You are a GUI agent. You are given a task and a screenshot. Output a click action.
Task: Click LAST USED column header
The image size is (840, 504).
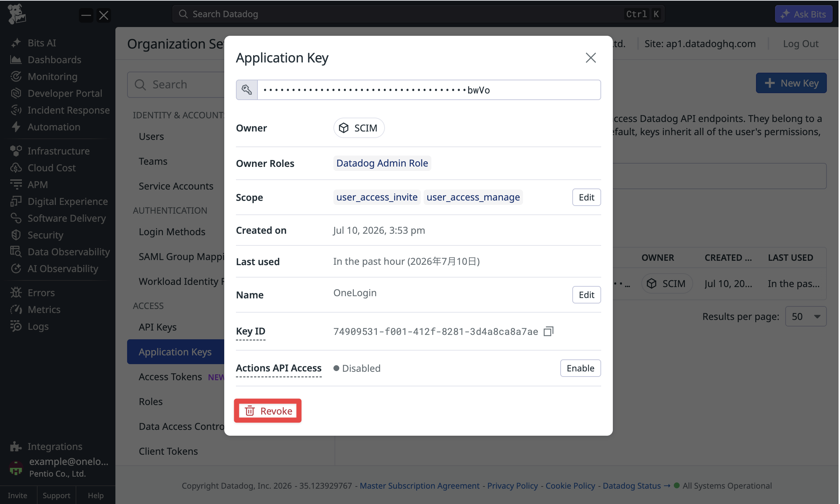pyautogui.click(x=790, y=257)
